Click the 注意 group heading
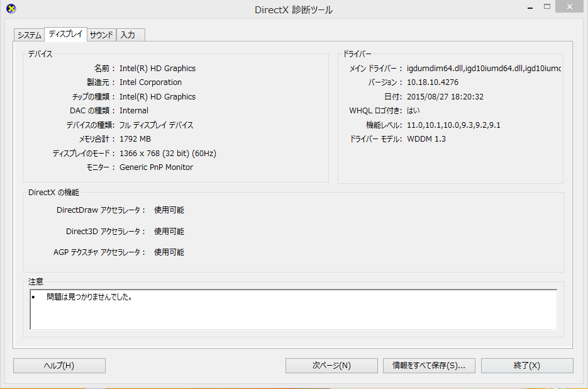The height and width of the screenshot is (389, 588). pyautogui.click(x=36, y=281)
